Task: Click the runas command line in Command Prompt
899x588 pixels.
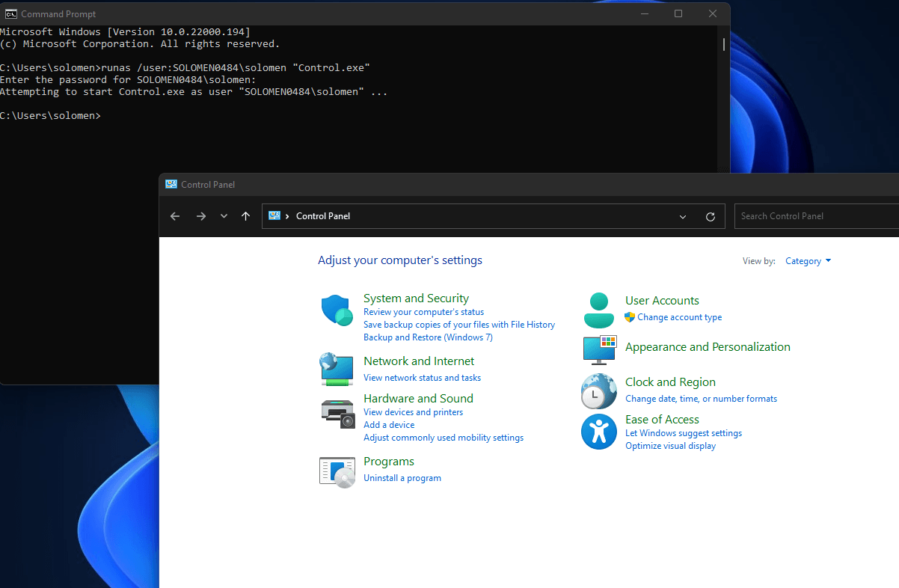Action: pos(185,68)
